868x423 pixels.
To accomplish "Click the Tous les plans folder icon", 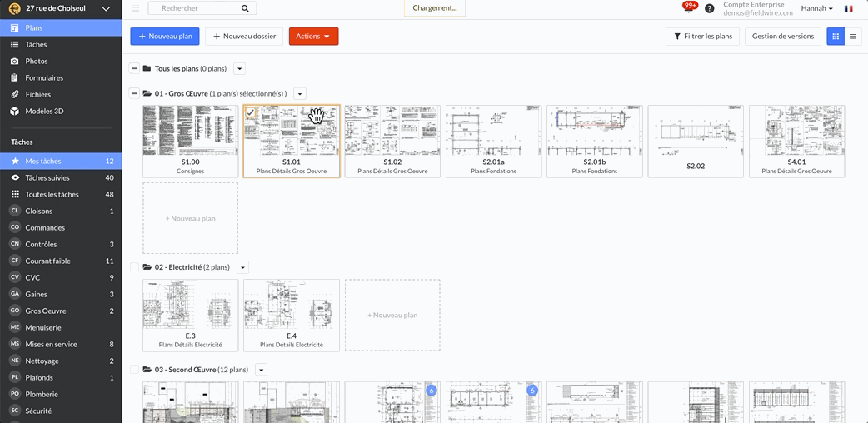I will coord(147,68).
